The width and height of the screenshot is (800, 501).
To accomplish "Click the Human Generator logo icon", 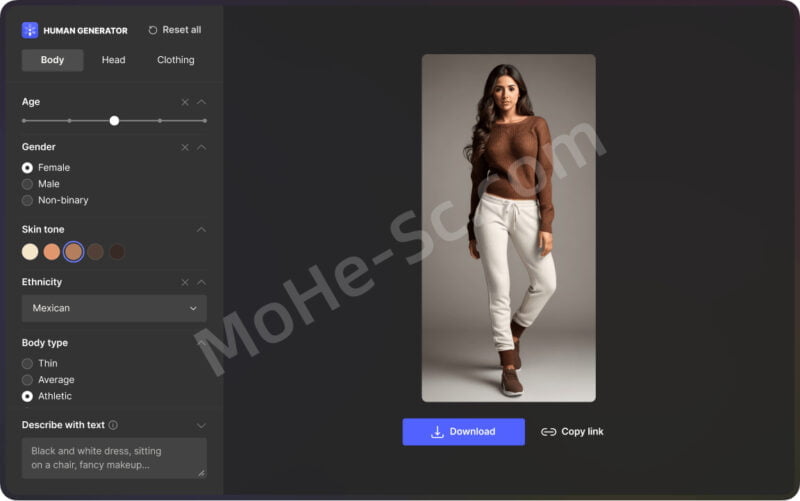I will [30, 30].
